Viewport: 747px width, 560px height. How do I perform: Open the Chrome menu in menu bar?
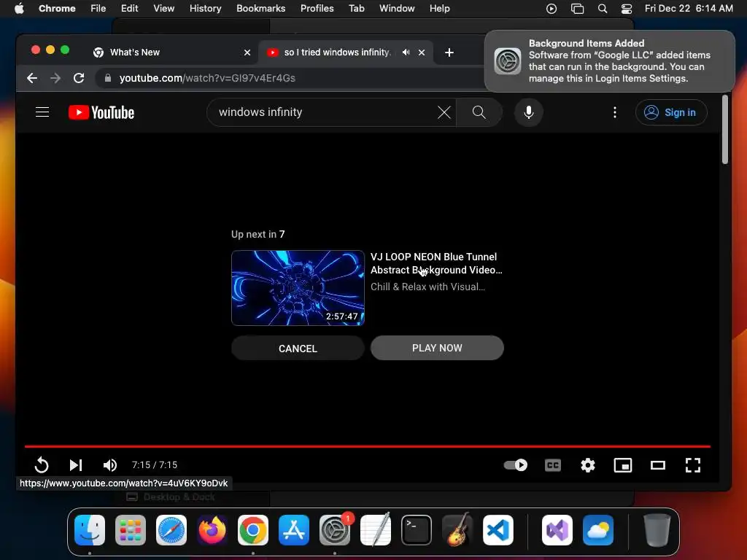(x=57, y=9)
